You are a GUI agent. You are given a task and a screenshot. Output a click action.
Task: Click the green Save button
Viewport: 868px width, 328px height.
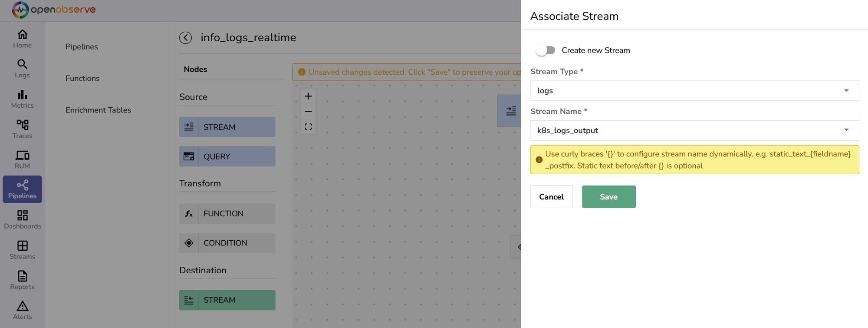click(608, 197)
